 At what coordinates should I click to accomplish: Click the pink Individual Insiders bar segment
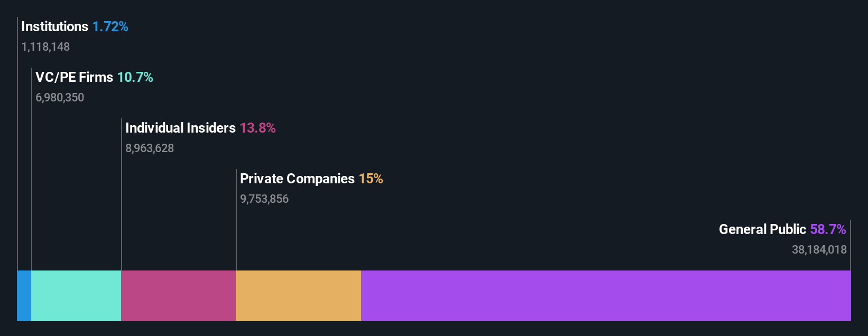pyautogui.click(x=179, y=296)
